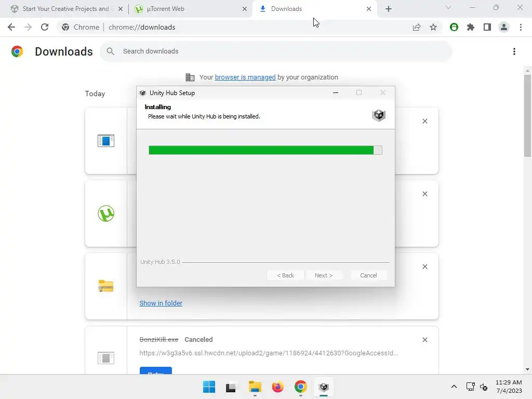Click the zip folder download icon

106,286
